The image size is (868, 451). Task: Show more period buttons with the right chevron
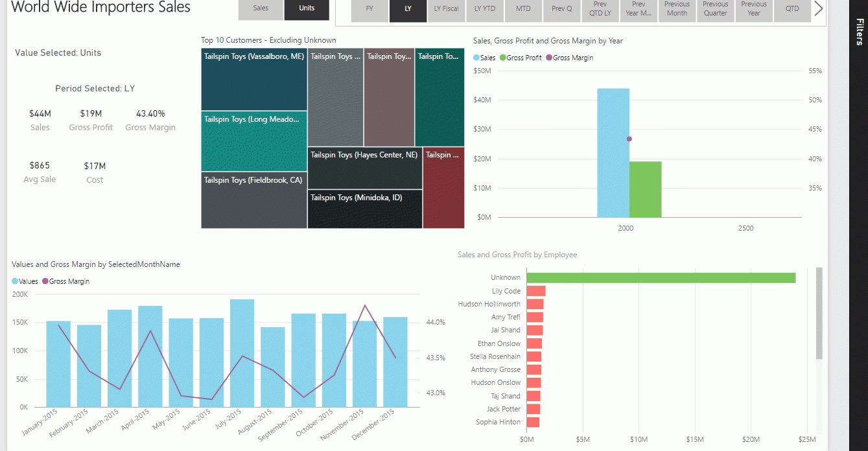click(819, 8)
